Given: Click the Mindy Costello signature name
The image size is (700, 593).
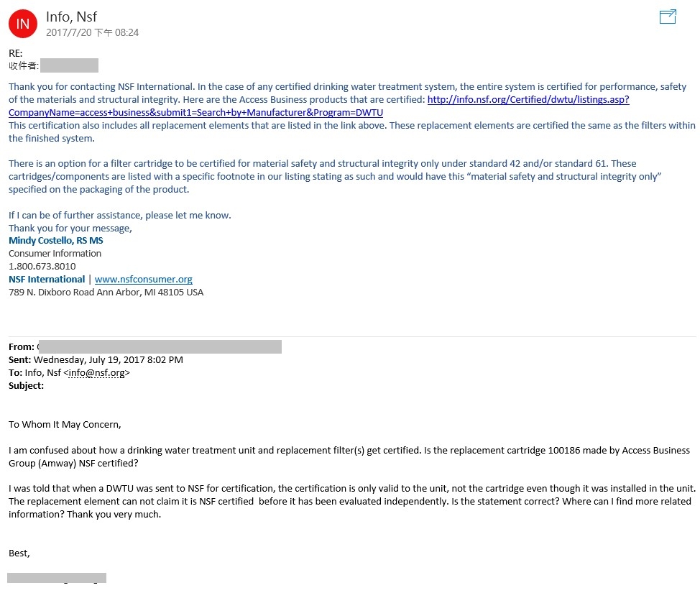Looking at the screenshot, I should [x=56, y=241].
